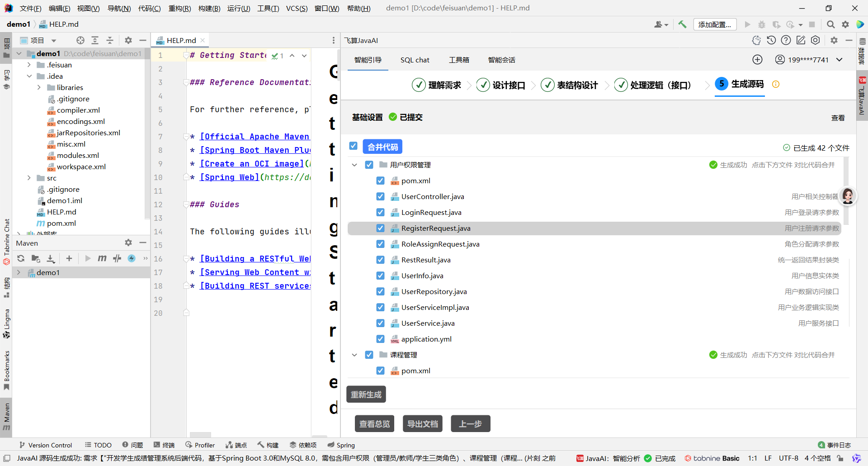Open the account dropdown for 199****7741
868x466 pixels.
point(839,60)
